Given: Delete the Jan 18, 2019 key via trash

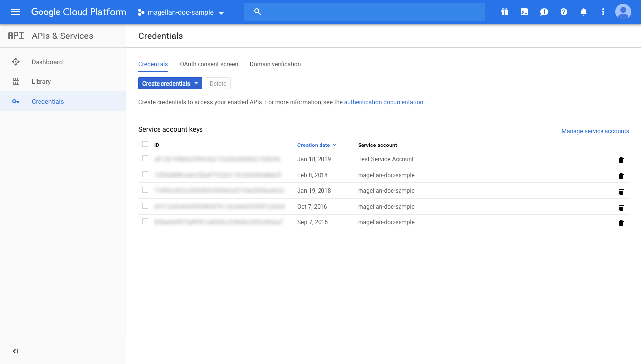Looking at the screenshot, I should (621, 160).
